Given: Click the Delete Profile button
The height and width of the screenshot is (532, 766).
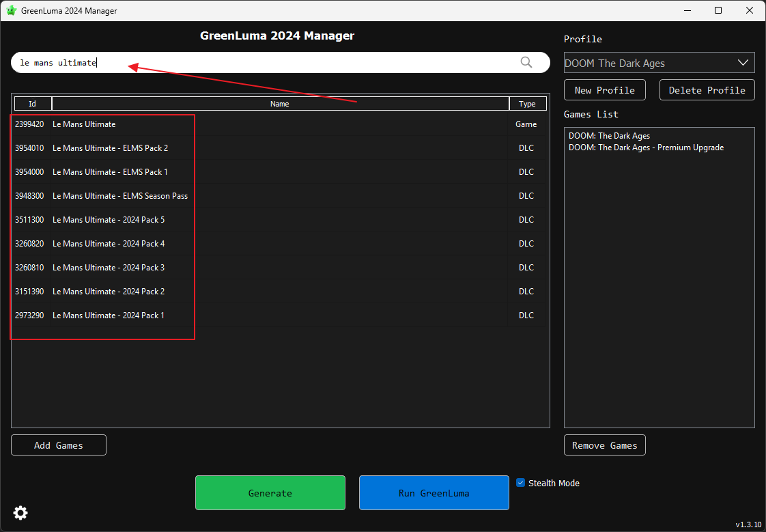Looking at the screenshot, I should pyautogui.click(x=707, y=90).
